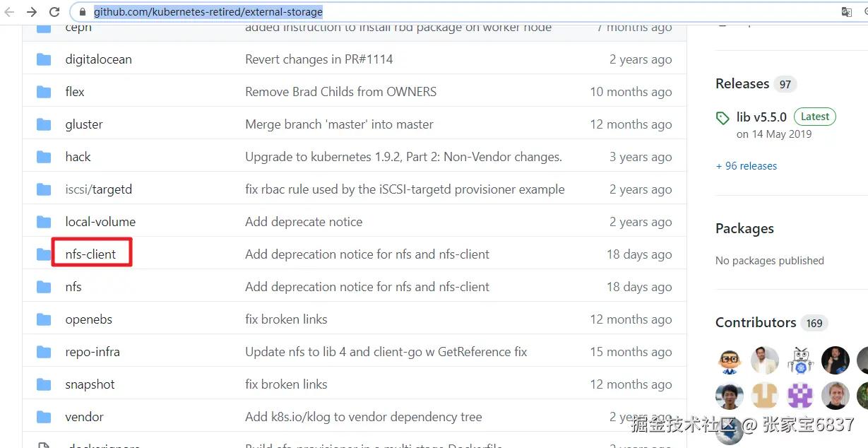Screen dimensions: 868x448
Task: Open the openebs directory
Action: click(x=89, y=319)
